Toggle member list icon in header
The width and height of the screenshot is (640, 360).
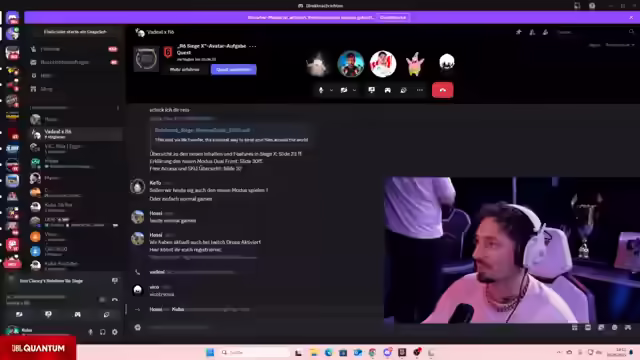[x=545, y=32]
